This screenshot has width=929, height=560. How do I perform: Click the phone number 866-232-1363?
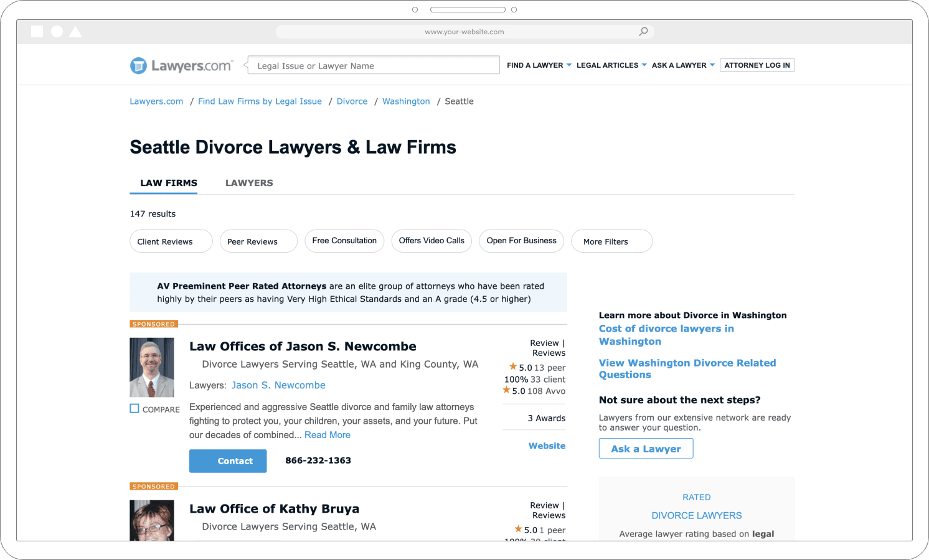click(x=318, y=460)
